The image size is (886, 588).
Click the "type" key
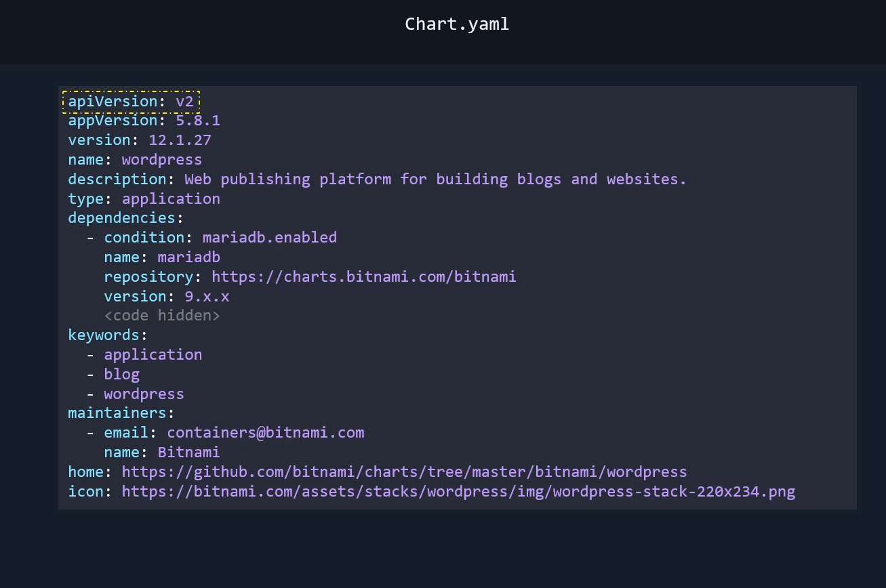[x=85, y=199]
